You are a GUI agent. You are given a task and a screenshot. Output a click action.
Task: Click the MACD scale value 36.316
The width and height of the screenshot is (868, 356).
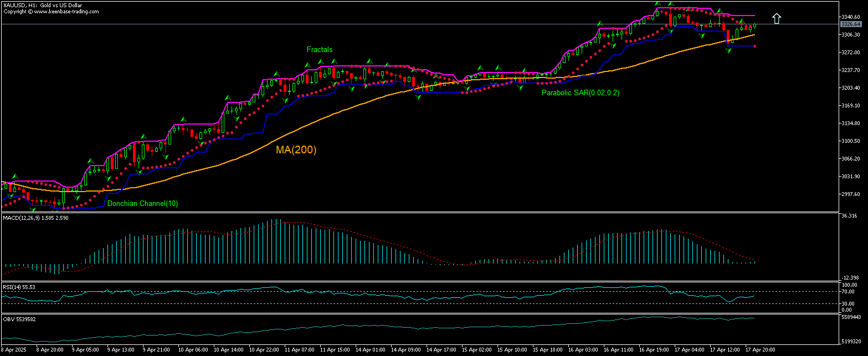click(x=850, y=216)
